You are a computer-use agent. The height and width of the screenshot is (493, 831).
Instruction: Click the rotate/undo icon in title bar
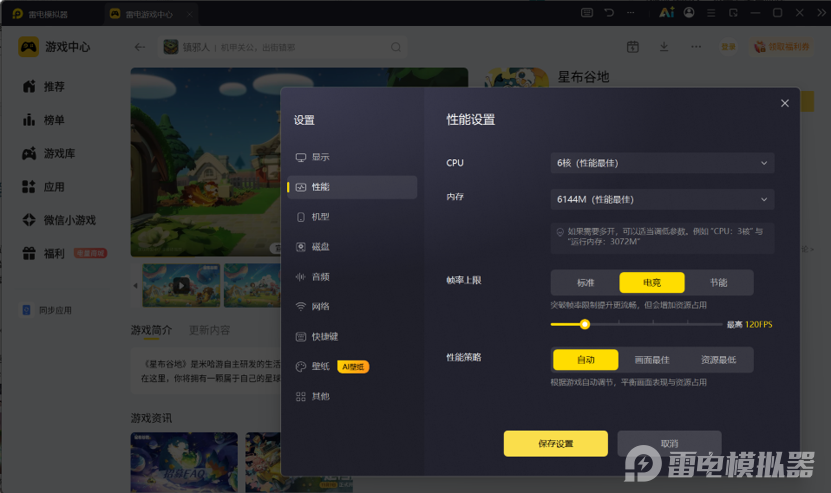point(609,13)
